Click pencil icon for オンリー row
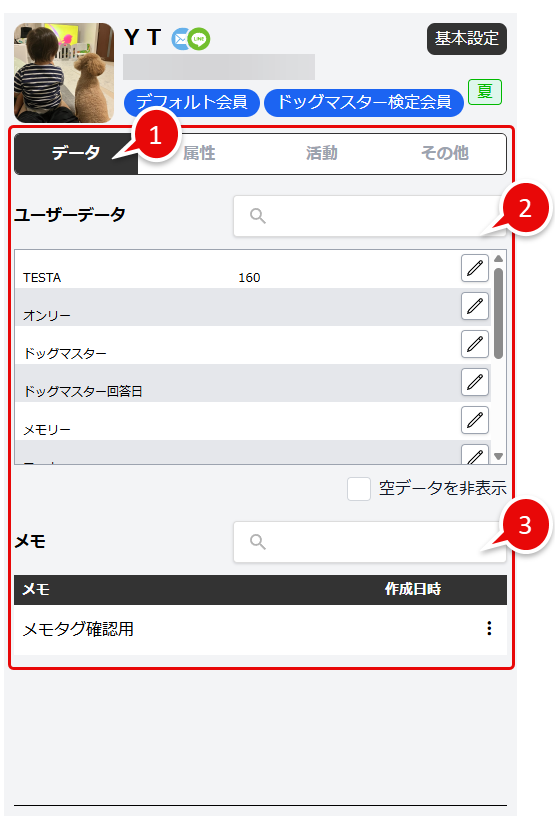Image resolution: width=555 pixels, height=817 pixels. pyautogui.click(x=474, y=306)
